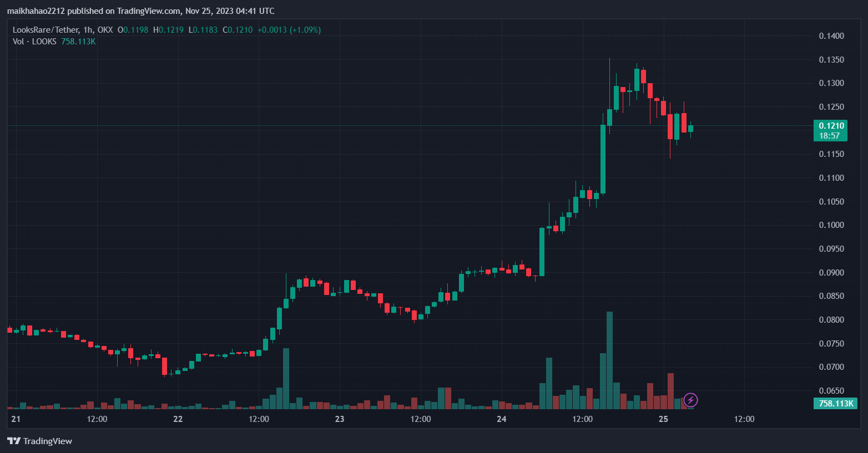Click the date label 25 on time axis
The image size is (868, 453).
[x=663, y=419]
